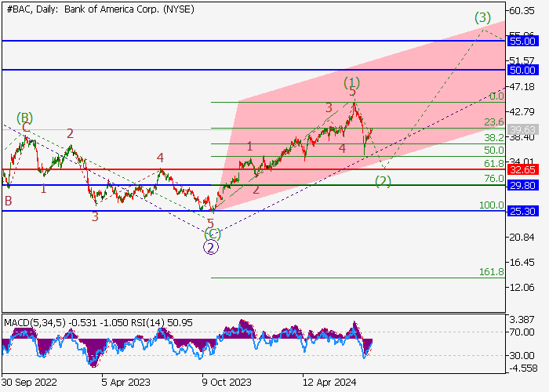
Task: Select the green (2) wave correction label
Action: click(383, 181)
